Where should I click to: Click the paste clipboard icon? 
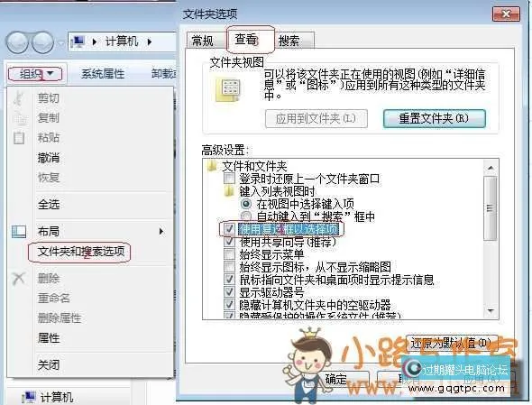[19, 137]
